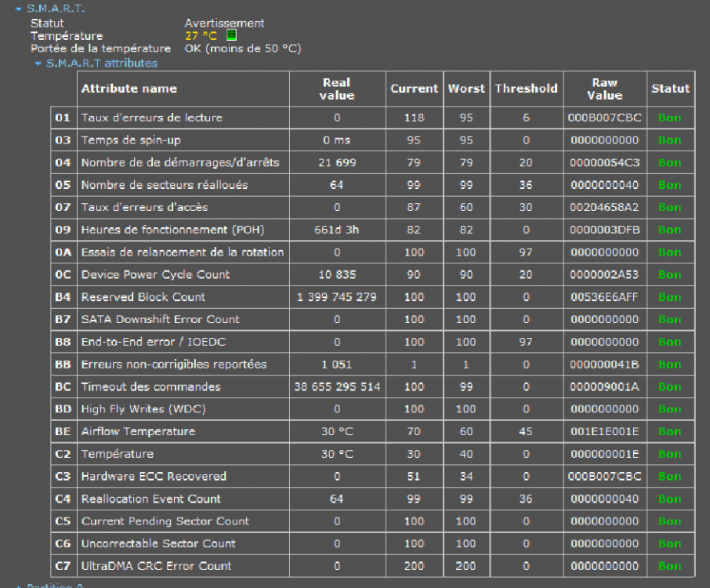
Task: Click the C2 attribute ID cell
Action: pos(63,454)
